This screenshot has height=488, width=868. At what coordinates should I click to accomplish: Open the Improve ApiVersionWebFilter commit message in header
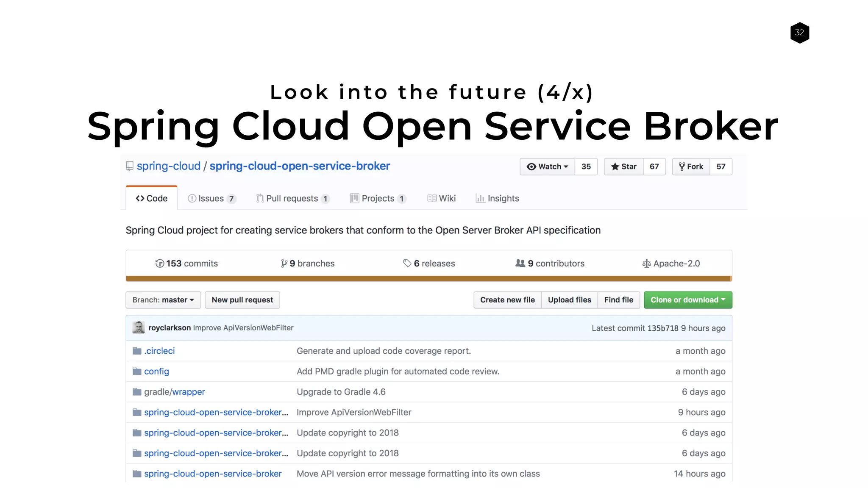click(x=243, y=328)
